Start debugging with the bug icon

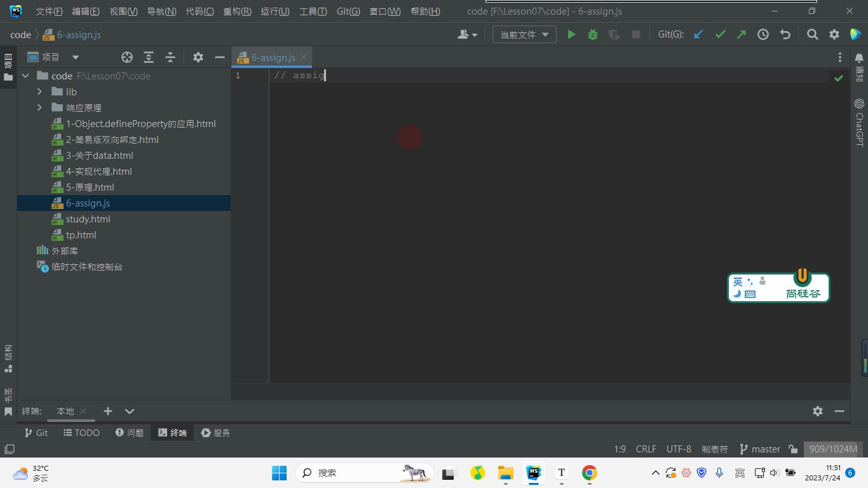(593, 35)
